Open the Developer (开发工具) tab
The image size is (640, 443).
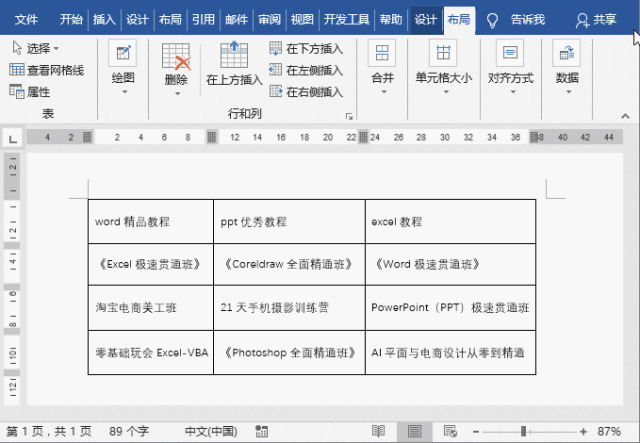(x=347, y=20)
